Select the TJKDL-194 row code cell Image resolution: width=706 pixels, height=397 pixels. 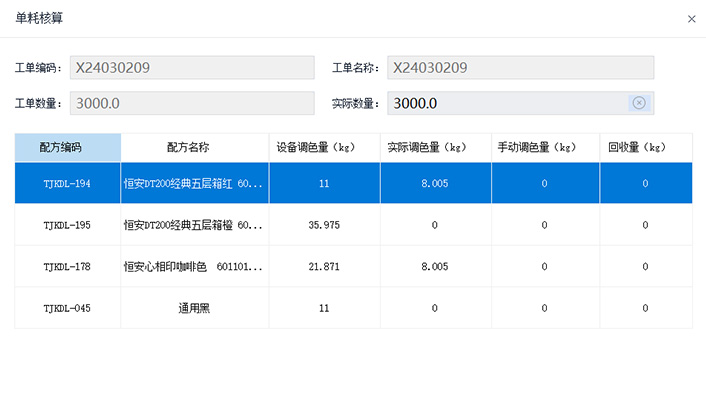pyautogui.click(x=68, y=183)
